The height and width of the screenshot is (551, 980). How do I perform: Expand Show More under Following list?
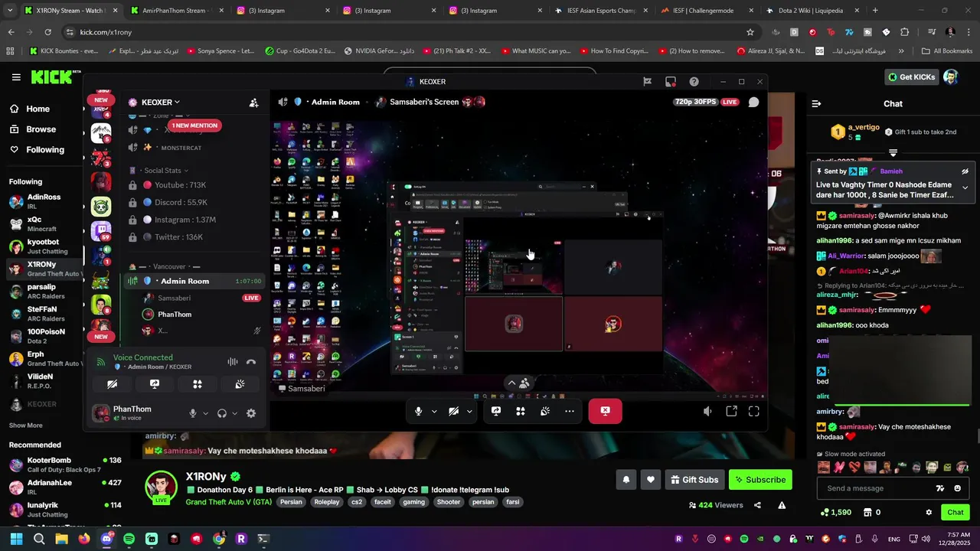pos(25,425)
